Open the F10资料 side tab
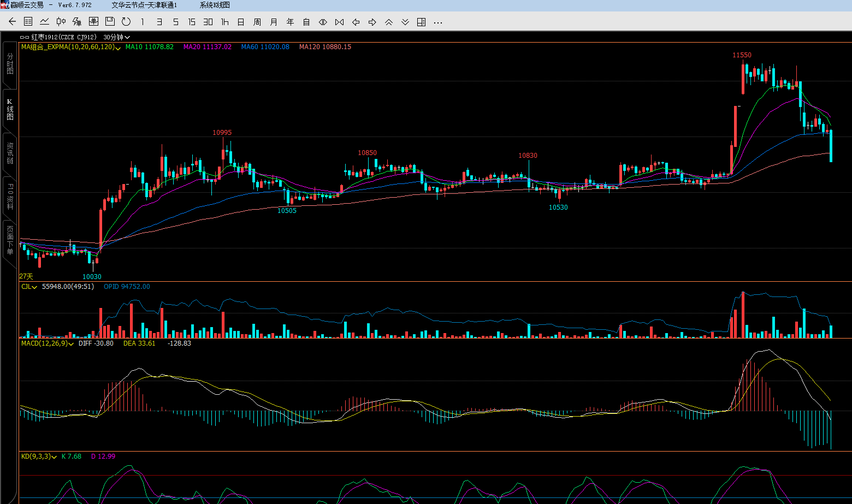The height and width of the screenshot is (504, 852). 10,197
